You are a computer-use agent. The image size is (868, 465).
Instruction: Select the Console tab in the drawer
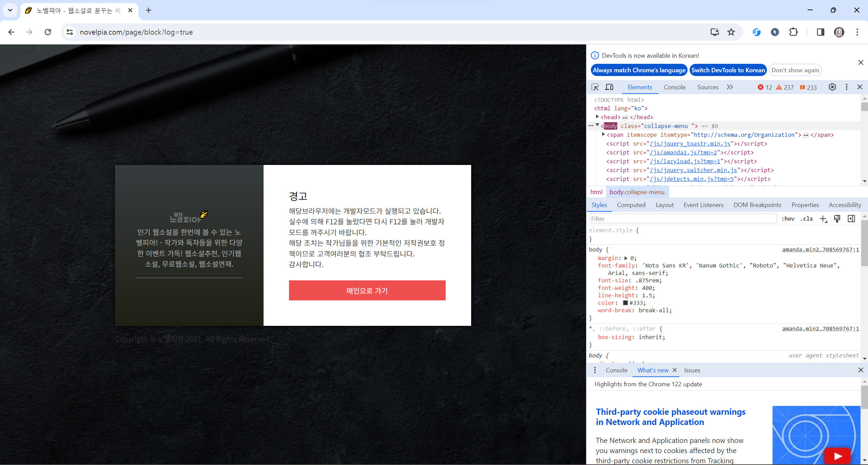tap(617, 370)
